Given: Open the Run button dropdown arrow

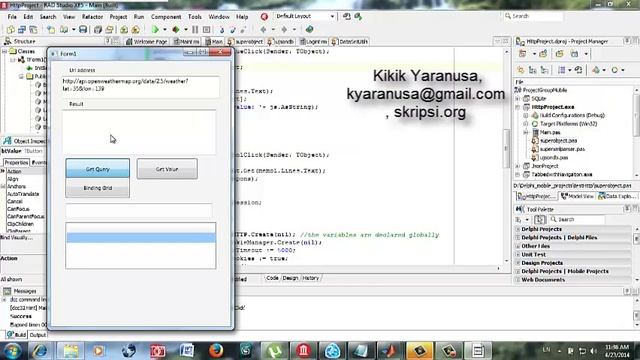Looking at the screenshot, I should tap(164, 30).
